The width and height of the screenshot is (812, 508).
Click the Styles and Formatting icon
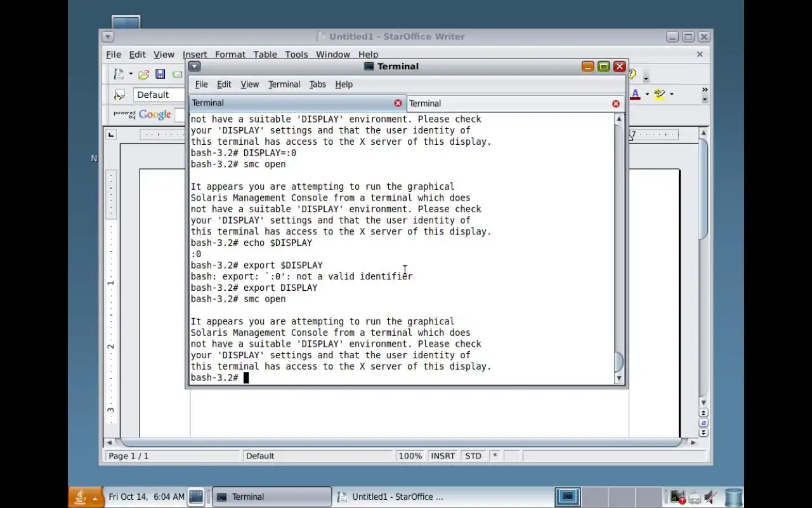[x=119, y=95]
